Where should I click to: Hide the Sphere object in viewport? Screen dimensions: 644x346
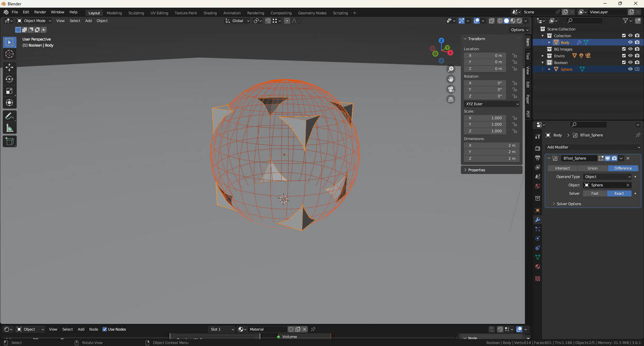630,69
